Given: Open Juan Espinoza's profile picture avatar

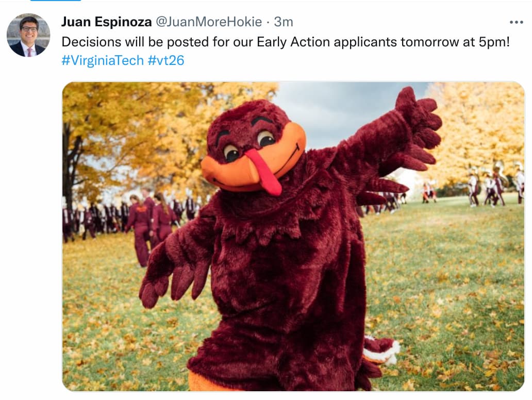Looking at the screenshot, I should (28, 35).
